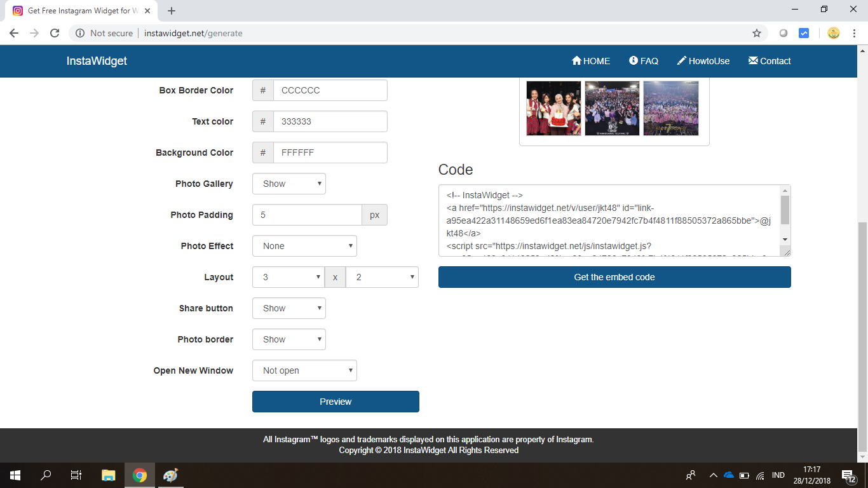This screenshot has height=488, width=868.
Task: Click the first preview photo thumbnail
Action: 553,108
